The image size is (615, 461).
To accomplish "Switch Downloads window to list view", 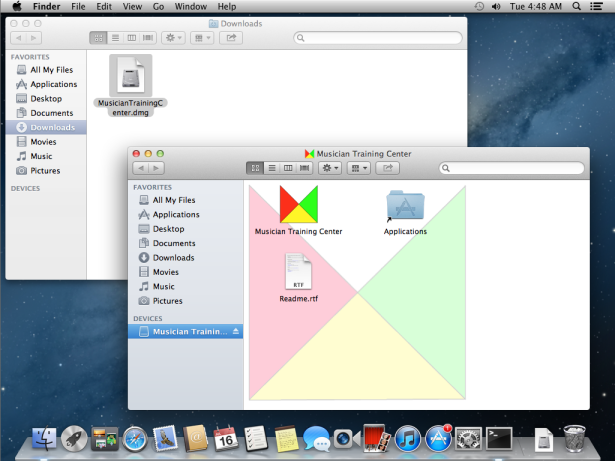I will tap(115, 38).
